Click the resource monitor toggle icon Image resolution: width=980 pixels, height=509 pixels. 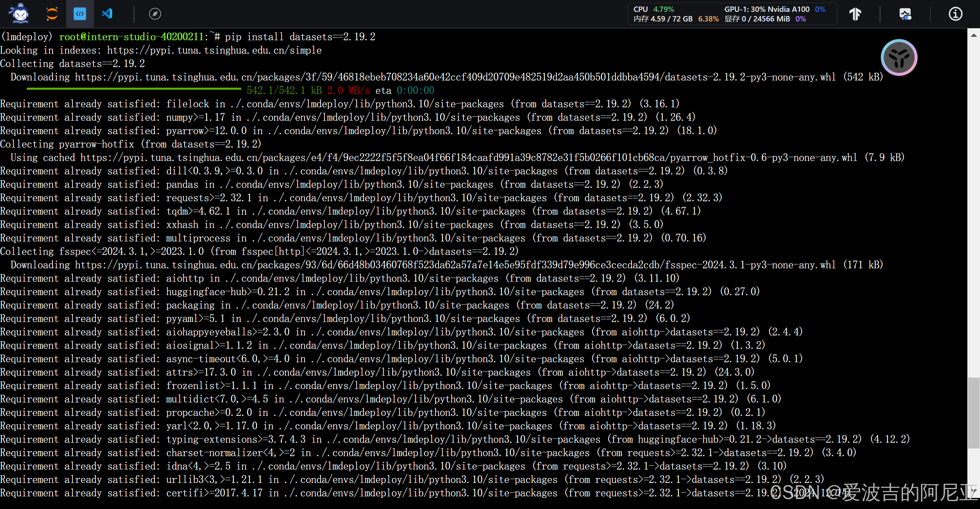point(905,14)
